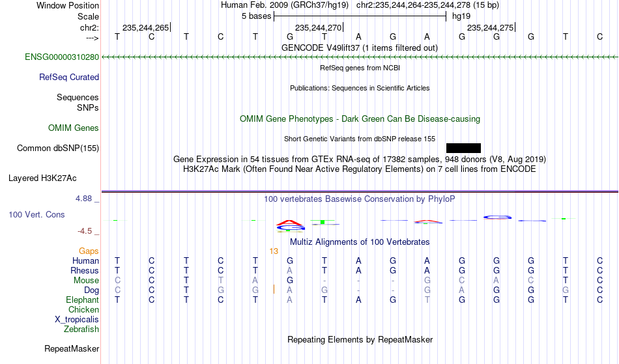Viewport: 619px width, 364px height.
Task: Click the Scale row label
Action: coord(88,16)
